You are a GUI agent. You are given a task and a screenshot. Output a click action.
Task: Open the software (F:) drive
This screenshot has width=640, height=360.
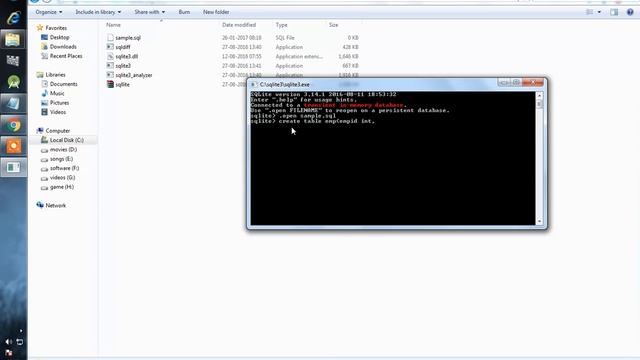coord(60,168)
